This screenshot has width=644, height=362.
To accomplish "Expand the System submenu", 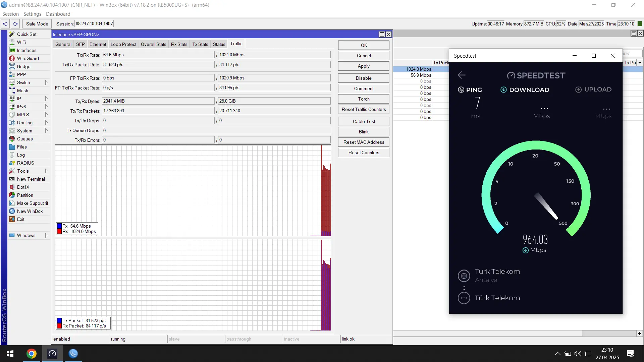I will (x=46, y=131).
